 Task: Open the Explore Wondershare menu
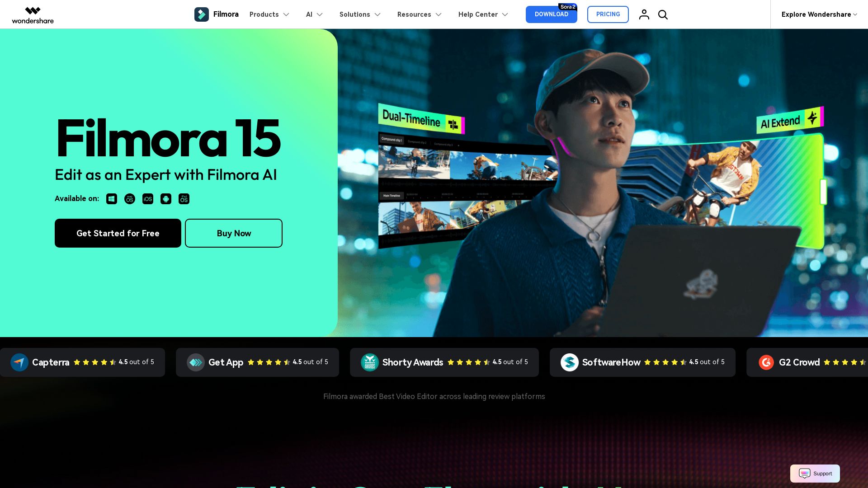click(x=819, y=14)
